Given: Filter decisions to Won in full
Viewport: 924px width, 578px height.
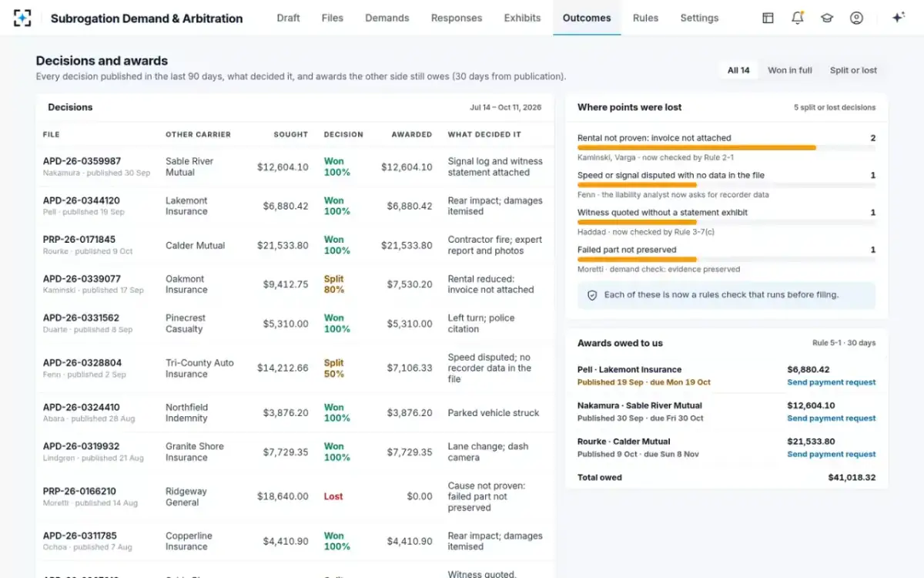Looking at the screenshot, I should 790,70.
